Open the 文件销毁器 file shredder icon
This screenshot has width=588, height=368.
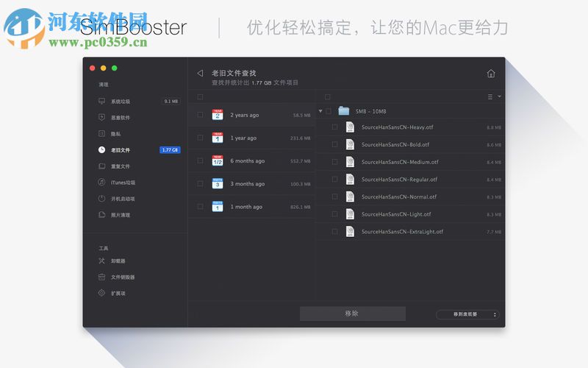tap(101, 277)
